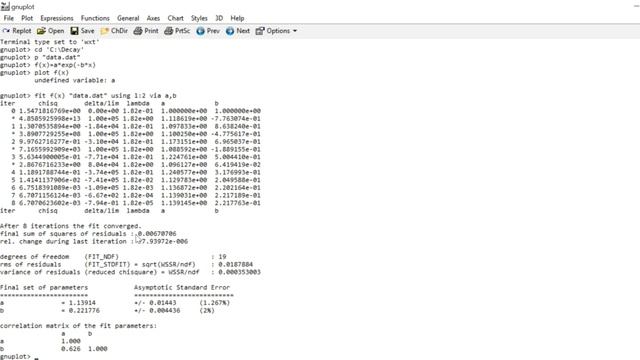Click the Replot button label
The height and width of the screenshot is (360, 640).
[x=22, y=31]
